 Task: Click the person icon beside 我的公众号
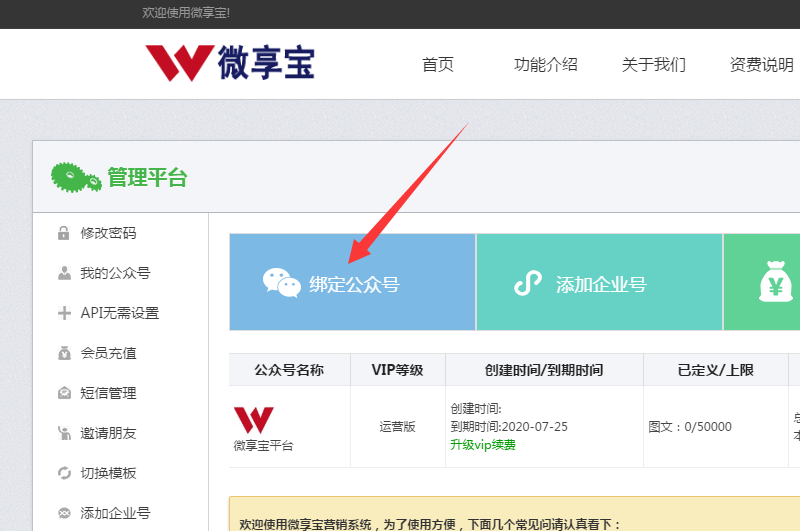64,273
